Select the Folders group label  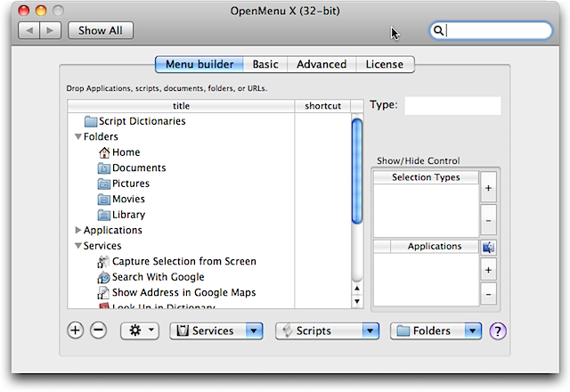pyautogui.click(x=101, y=136)
